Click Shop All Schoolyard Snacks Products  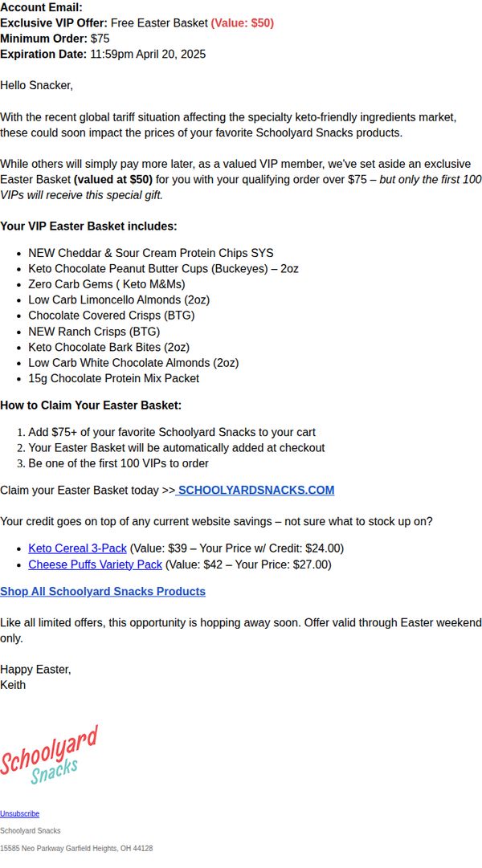click(103, 591)
